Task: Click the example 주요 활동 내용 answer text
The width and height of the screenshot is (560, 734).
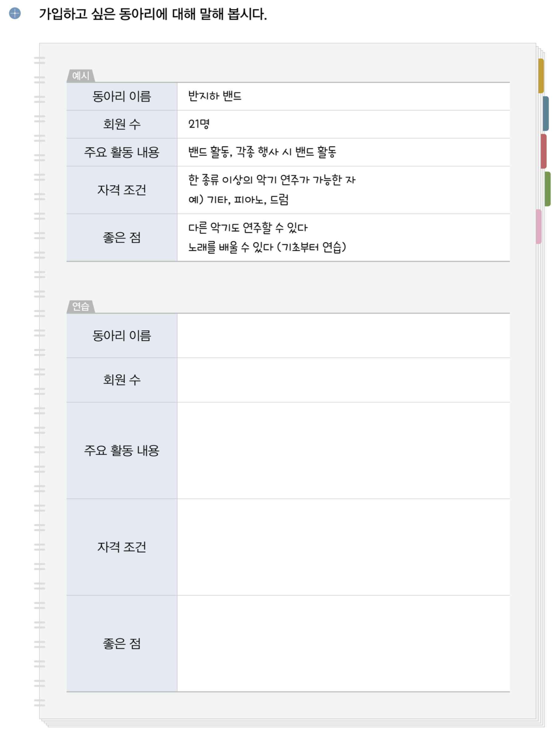Action: [x=262, y=152]
